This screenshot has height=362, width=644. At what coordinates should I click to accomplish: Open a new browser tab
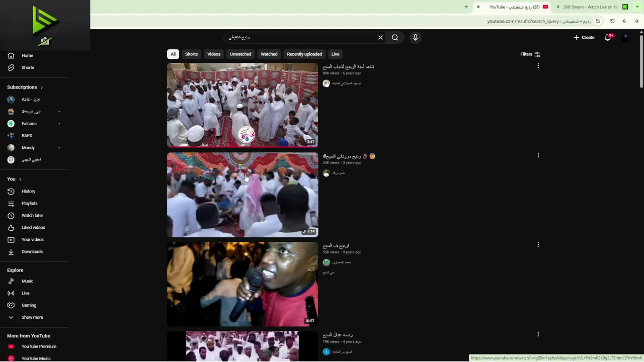[x=466, y=7]
